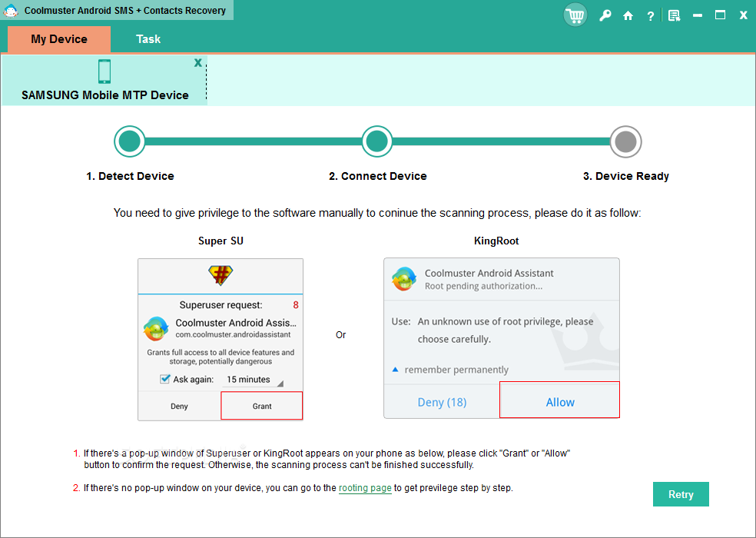The height and width of the screenshot is (538, 756).
Task: Open the feedback log icon
Action: pyautogui.click(x=674, y=16)
